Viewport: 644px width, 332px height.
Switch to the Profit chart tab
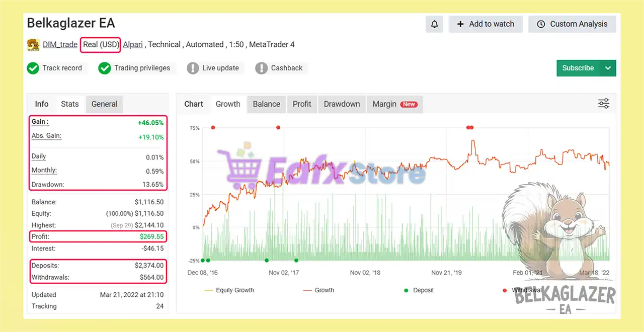(302, 104)
